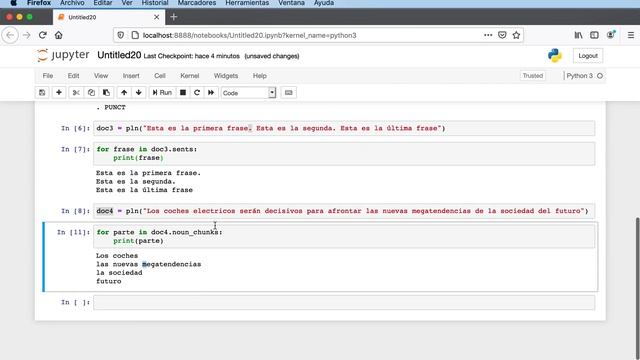This screenshot has width=640, height=360.
Task: Run the selected cell
Action: point(162,93)
